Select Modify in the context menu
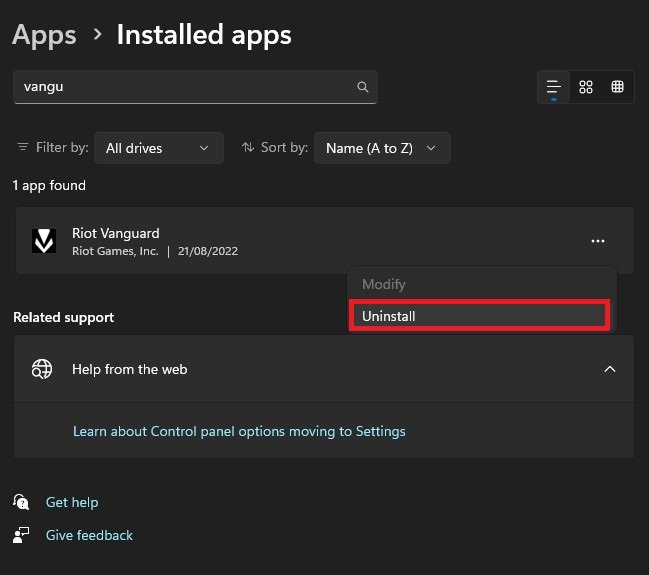This screenshot has width=649, height=575. (x=482, y=284)
